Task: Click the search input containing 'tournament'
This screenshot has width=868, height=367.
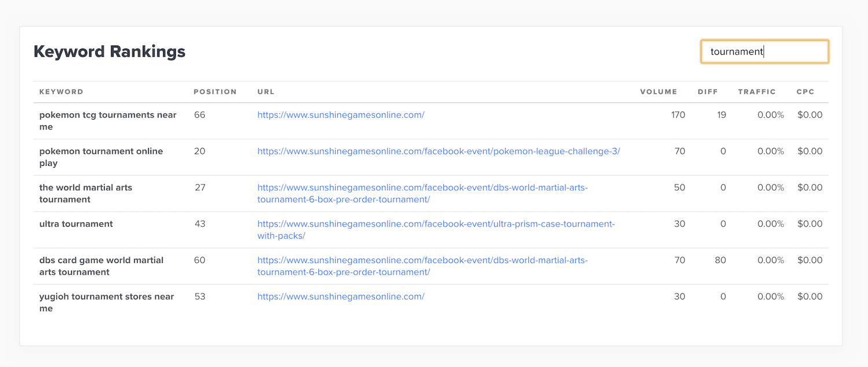Action: pos(764,51)
